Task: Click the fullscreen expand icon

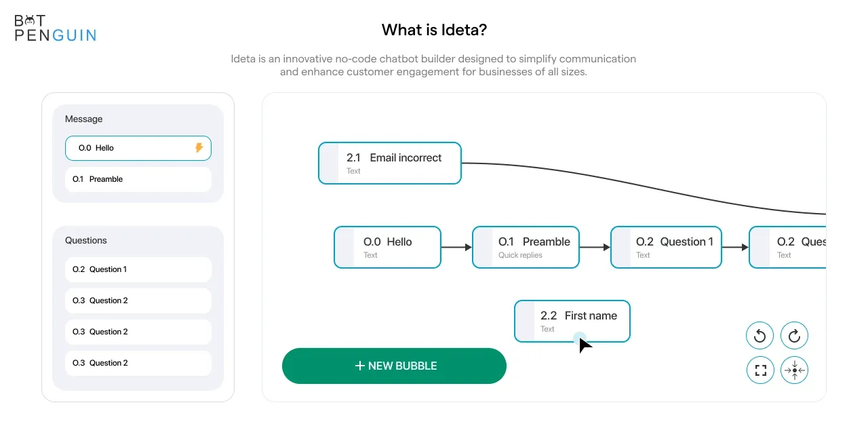Action: click(760, 370)
